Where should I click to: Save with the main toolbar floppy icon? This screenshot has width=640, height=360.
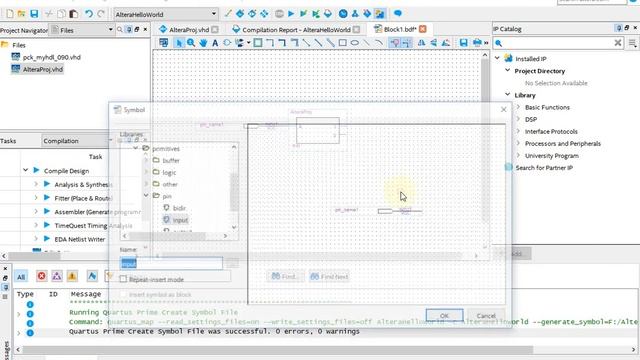click(x=34, y=14)
